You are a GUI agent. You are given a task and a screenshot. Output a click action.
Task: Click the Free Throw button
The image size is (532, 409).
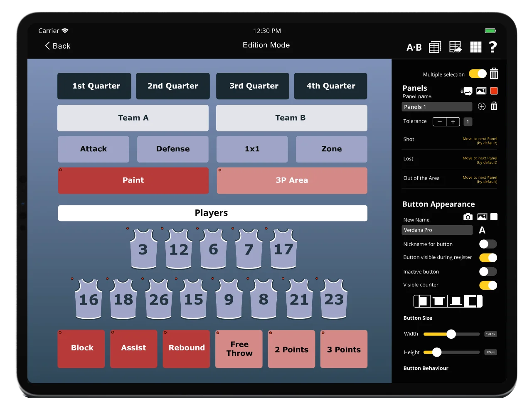[239, 349]
